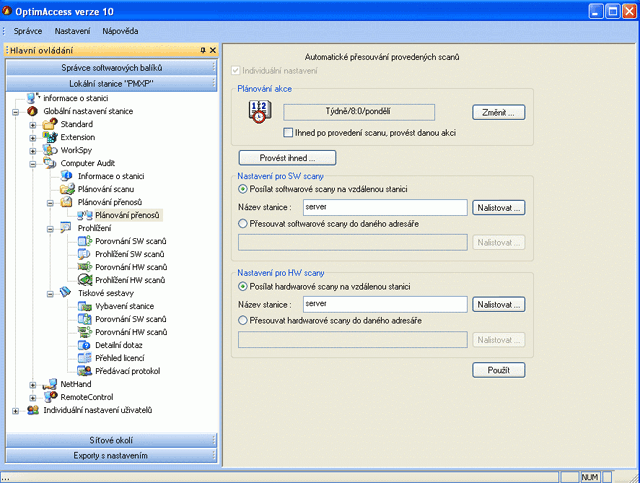This screenshot has width=640, height=483.
Task: Click the Globální nastavení stanice icon
Action: pyautogui.click(x=32, y=111)
